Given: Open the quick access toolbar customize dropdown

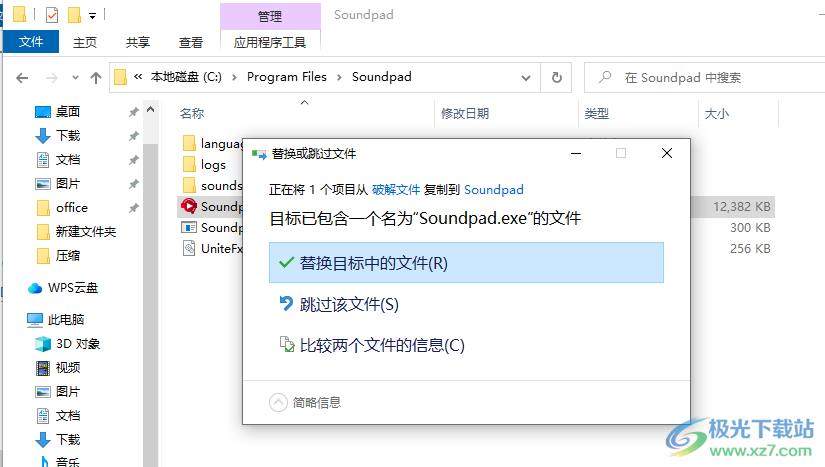Looking at the screenshot, I should click(92, 16).
